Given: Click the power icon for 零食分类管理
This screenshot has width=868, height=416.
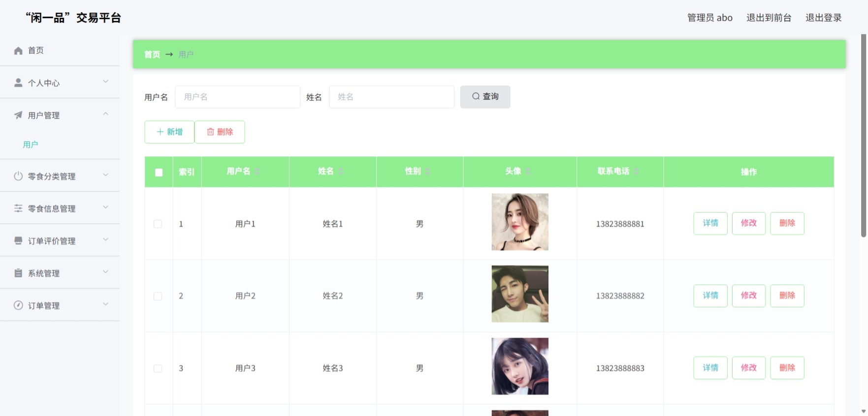Looking at the screenshot, I should coord(18,176).
